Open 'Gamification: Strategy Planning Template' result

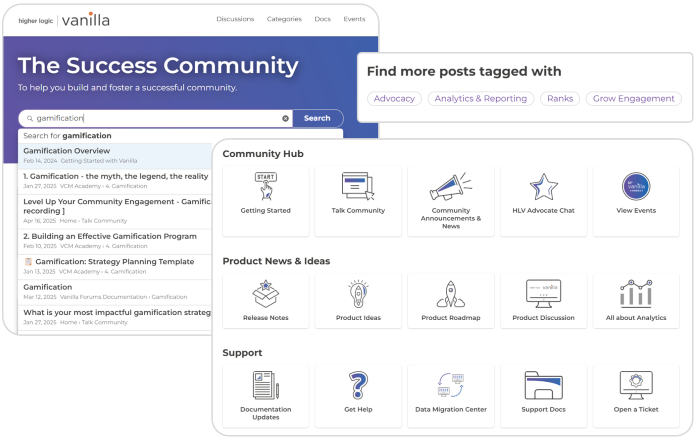point(115,266)
